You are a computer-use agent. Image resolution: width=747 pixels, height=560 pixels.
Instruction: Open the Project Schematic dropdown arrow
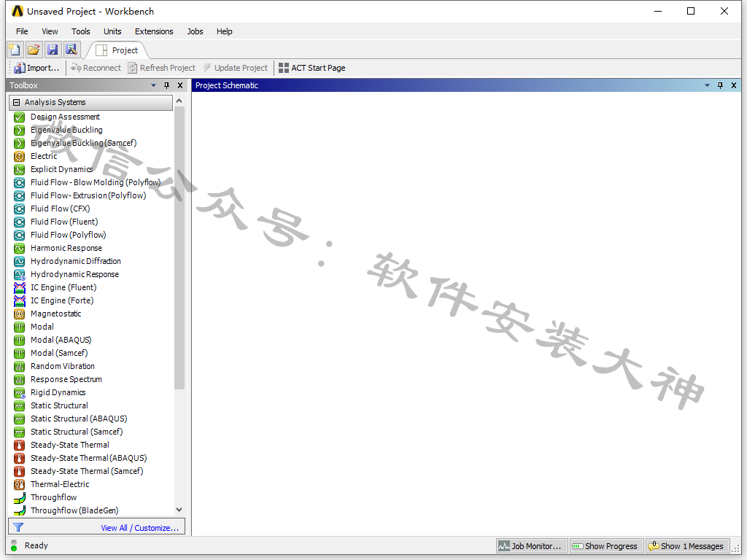pyautogui.click(x=707, y=85)
